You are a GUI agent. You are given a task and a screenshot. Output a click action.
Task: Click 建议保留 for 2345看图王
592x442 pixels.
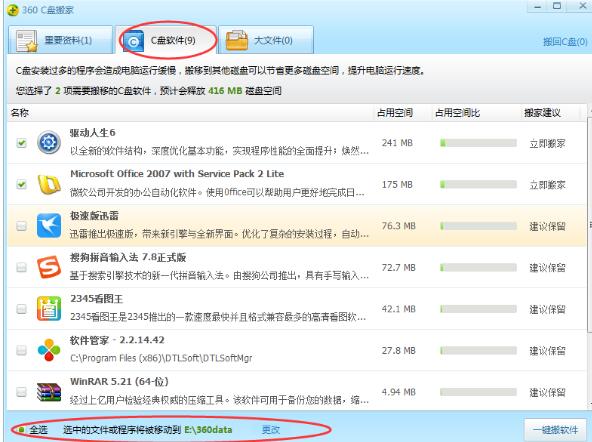547,310
